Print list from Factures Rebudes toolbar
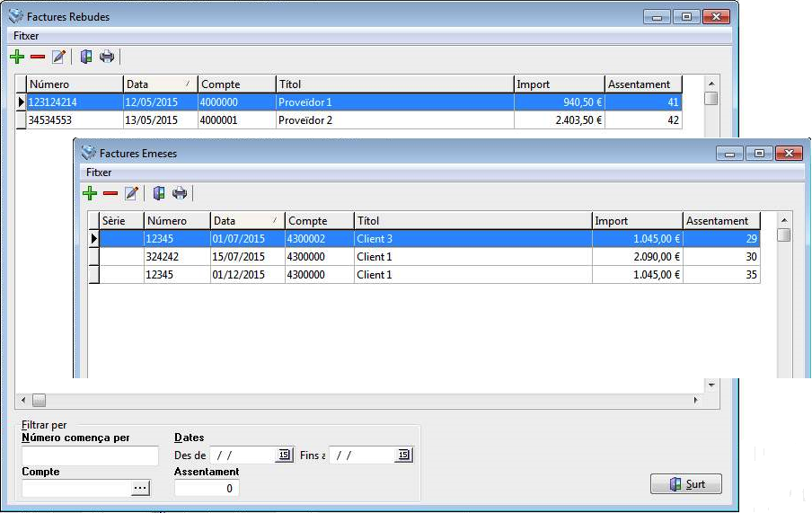The width and height of the screenshot is (812, 513). (x=107, y=57)
